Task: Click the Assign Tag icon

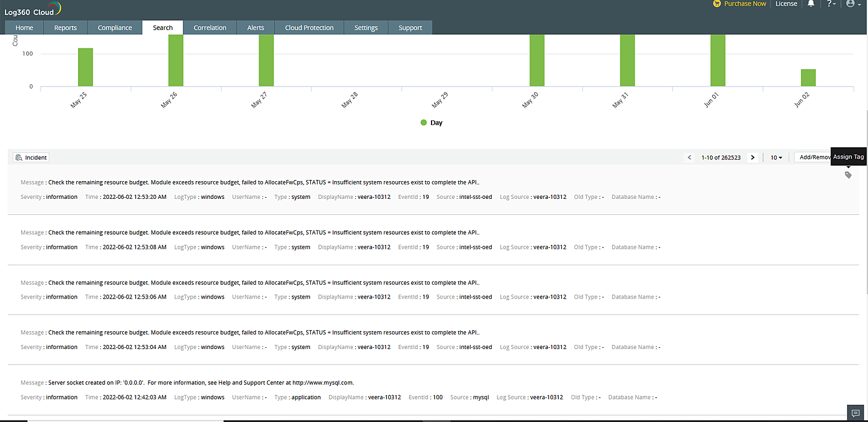Action: point(848,175)
